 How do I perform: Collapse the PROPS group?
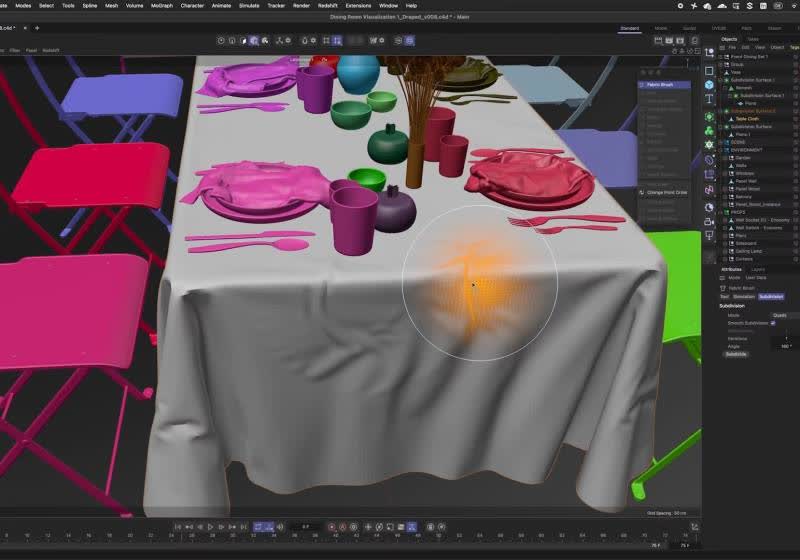[720, 212]
